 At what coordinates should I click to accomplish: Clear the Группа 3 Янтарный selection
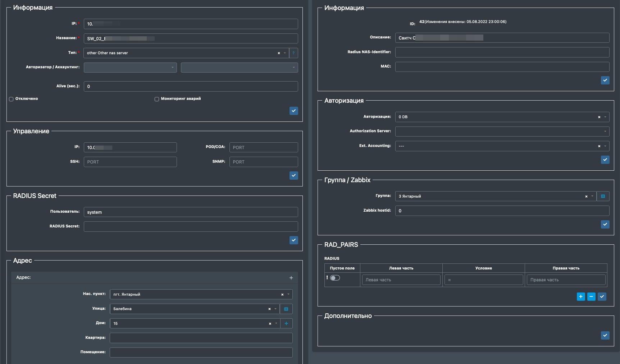pyautogui.click(x=586, y=197)
